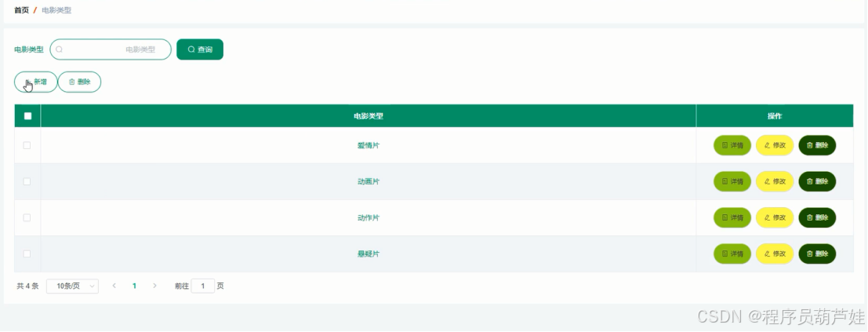Click the 操作 column header
The height and width of the screenshot is (332, 868).
pos(775,116)
